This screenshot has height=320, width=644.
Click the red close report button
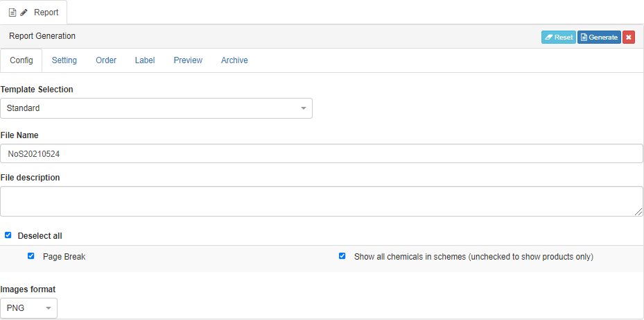[x=629, y=37]
